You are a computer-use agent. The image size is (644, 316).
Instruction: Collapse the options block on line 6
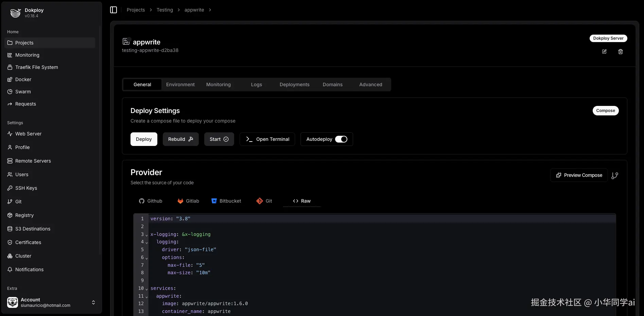click(x=147, y=258)
